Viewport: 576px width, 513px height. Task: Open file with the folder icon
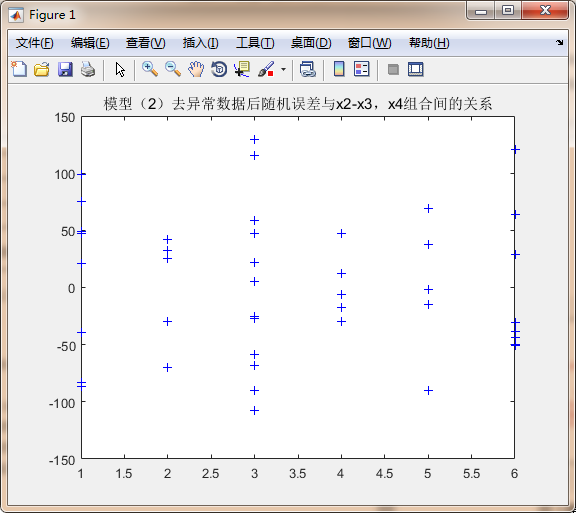(x=42, y=69)
